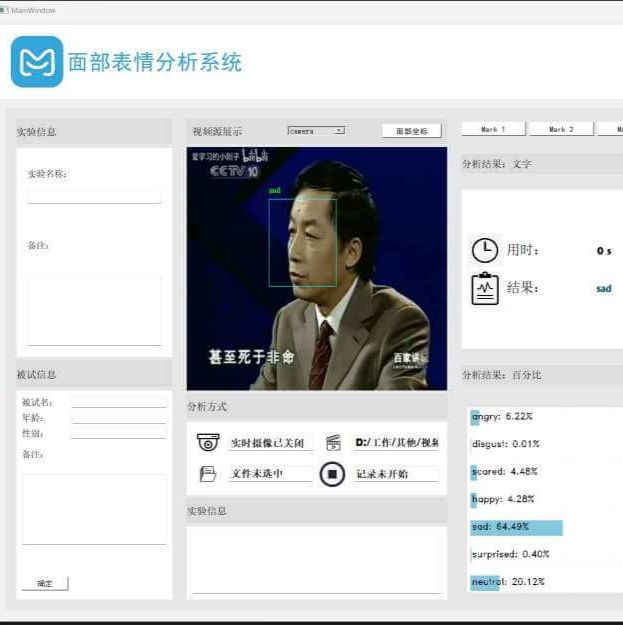
Task: Click the sad 64.49% progress bar
Action: pos(516,527)
